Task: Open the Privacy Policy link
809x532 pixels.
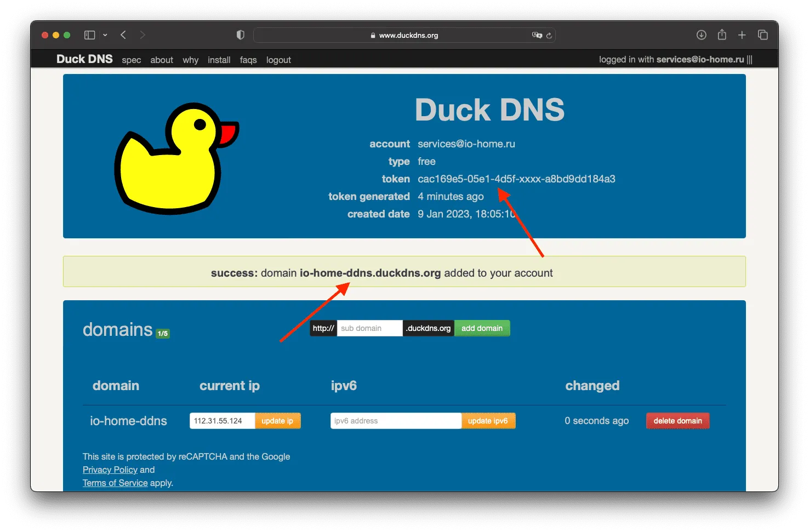Action: tap(110, 470)
